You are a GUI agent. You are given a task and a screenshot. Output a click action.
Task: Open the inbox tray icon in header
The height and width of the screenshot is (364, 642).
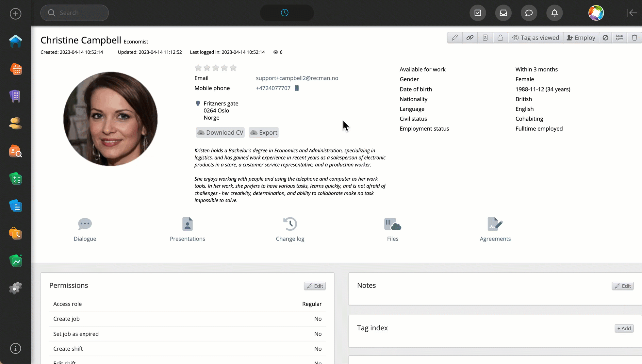coord(503,13)
